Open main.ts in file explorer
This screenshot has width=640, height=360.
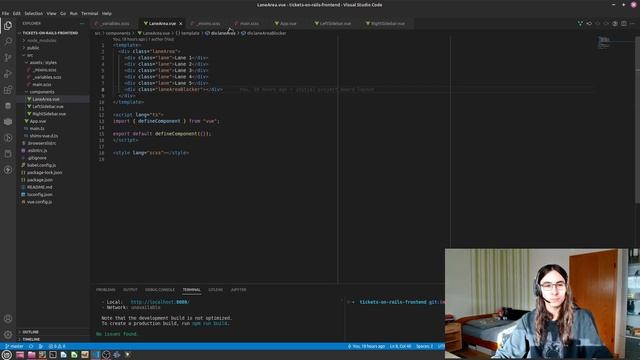click(37, 129)
